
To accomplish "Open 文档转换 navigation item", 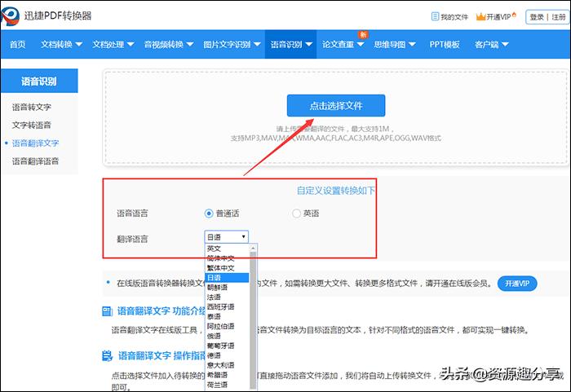I will pyautogui.click(x=56, y=44).
